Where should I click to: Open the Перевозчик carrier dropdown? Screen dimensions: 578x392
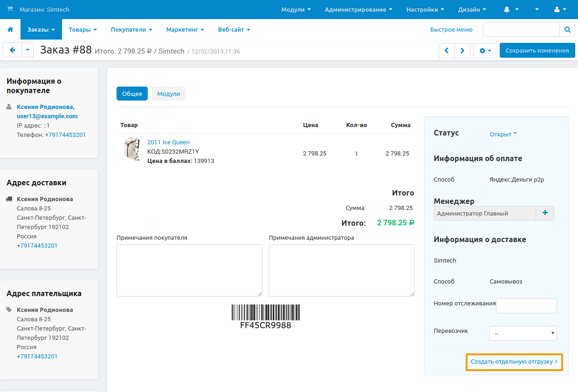(523, 333)
